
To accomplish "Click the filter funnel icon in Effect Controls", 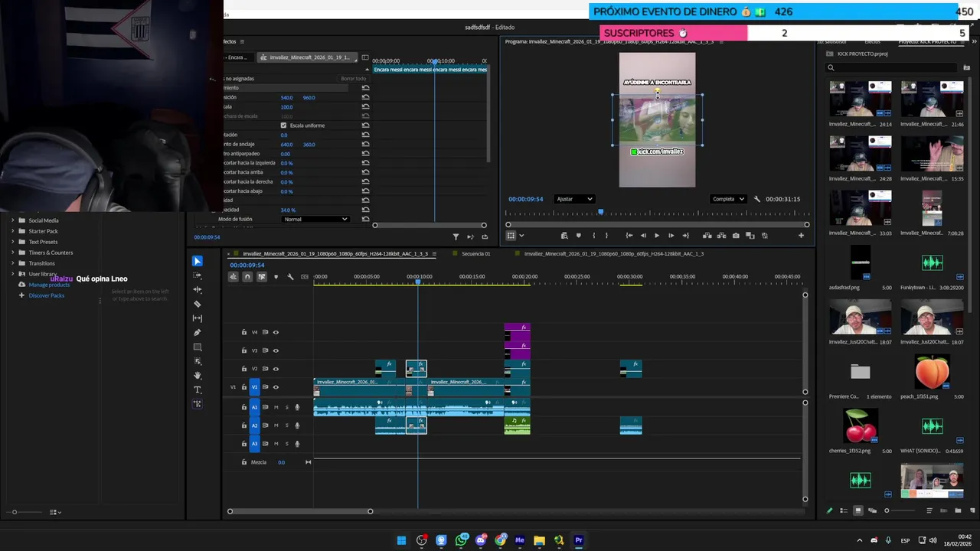I will [x=456, y=236].
